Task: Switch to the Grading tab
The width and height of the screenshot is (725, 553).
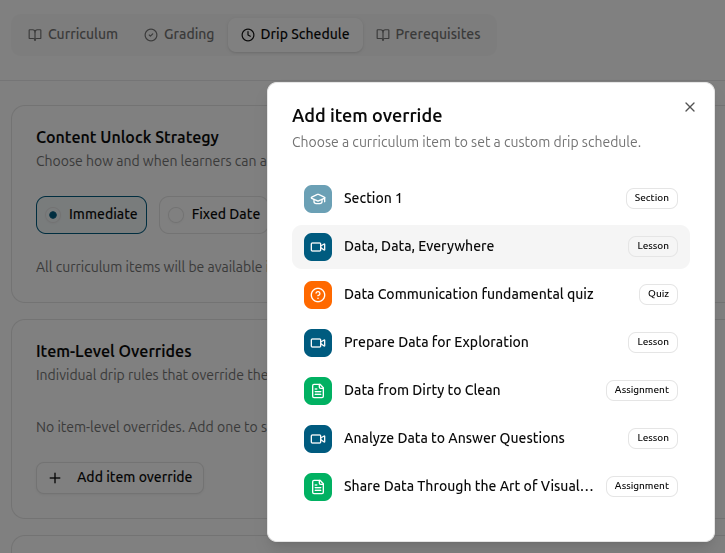Action: [x=179, y=35]
